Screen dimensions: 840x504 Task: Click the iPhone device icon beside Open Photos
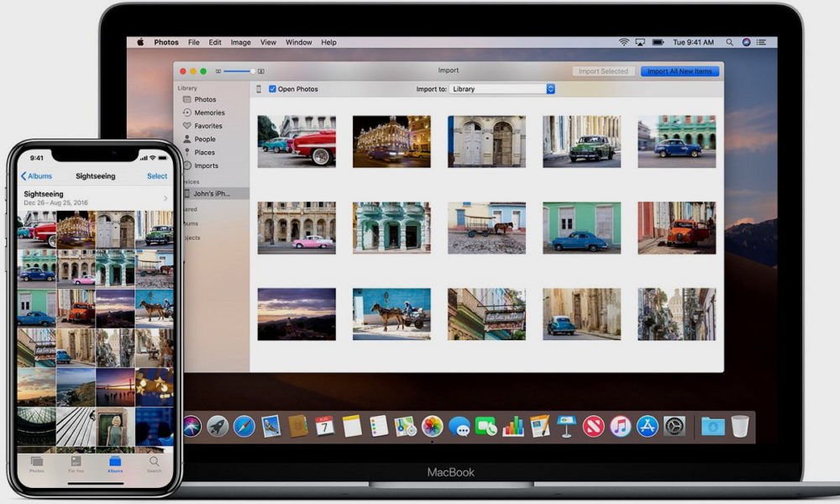[259, 89]
